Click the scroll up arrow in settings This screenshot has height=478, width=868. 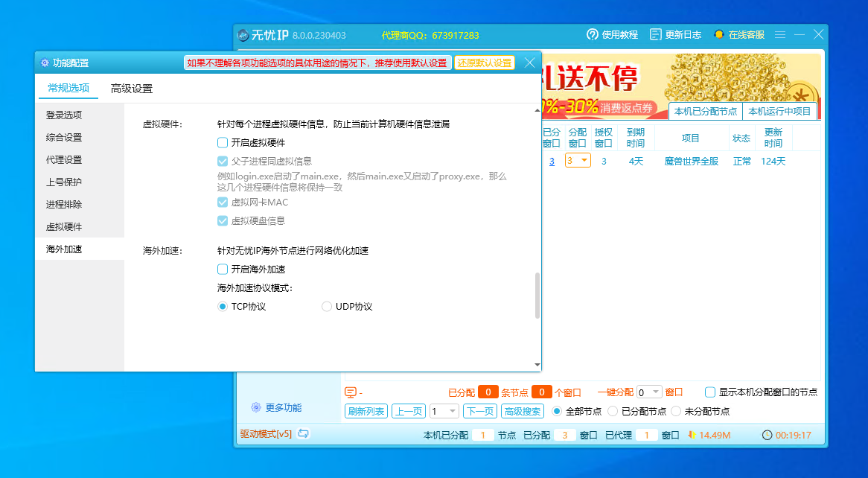click(x=537, y=111)
